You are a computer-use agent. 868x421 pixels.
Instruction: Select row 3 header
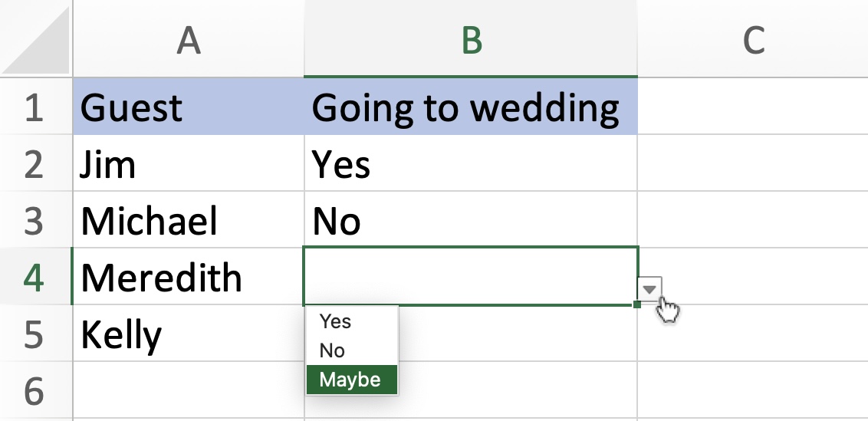click(x=36, y=220)
